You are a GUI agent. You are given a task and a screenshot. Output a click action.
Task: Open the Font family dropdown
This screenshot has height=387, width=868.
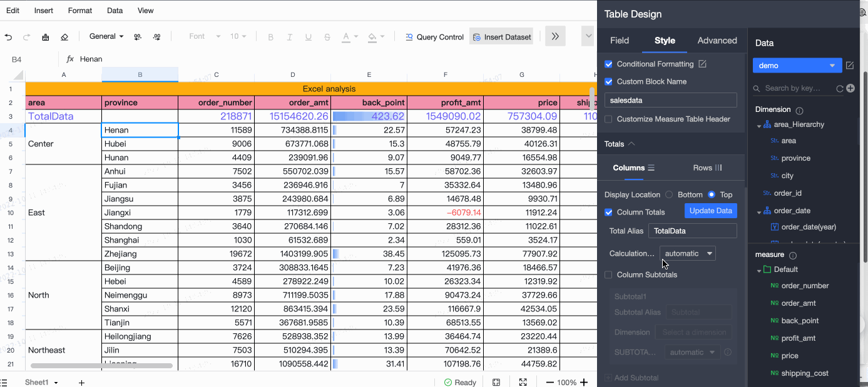pyautogui.click(x=205, y=36)
